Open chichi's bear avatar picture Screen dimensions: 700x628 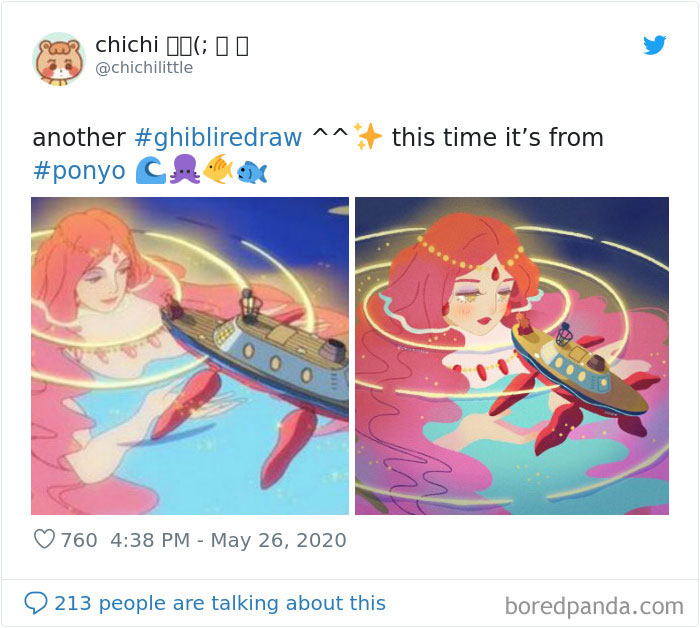(58, 58)
